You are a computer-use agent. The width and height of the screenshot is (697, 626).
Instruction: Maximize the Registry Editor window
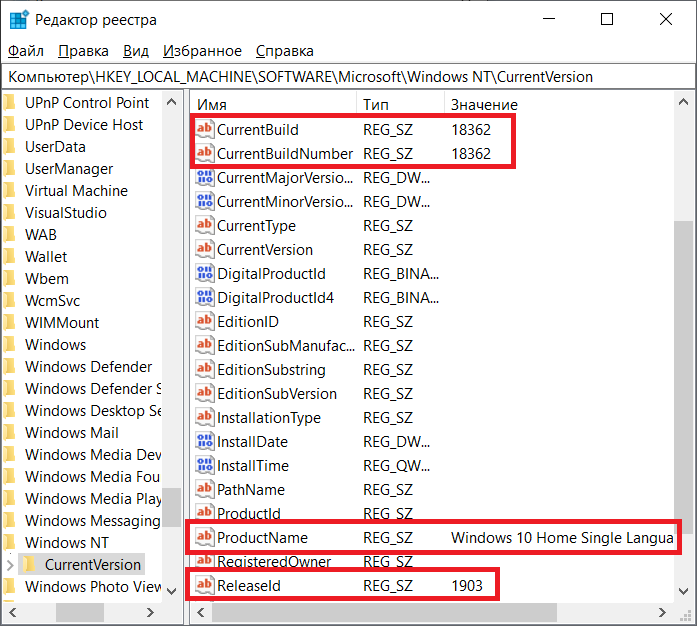[x=607, y=19]
